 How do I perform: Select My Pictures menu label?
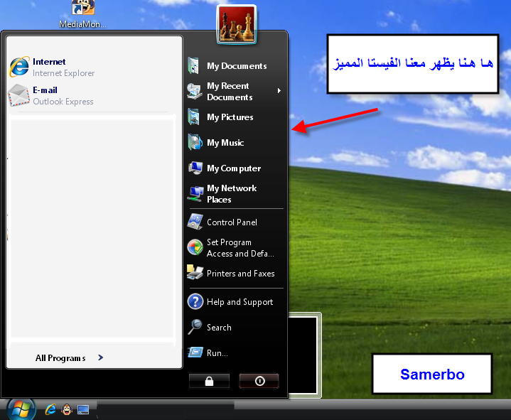point(230,117)
